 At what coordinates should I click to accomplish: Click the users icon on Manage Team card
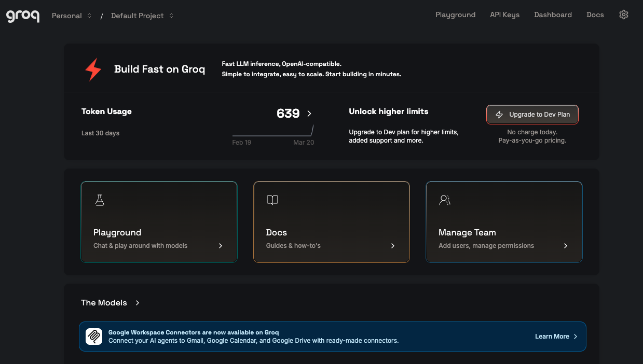click(x=445, y=200)
